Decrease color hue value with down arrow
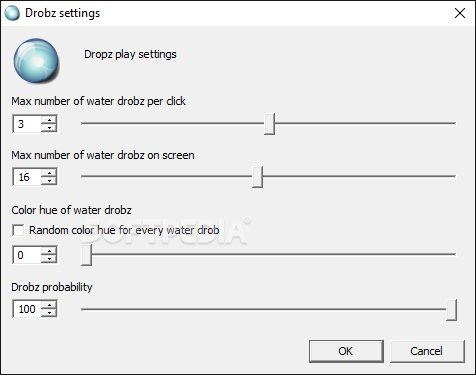 [x=49, y=259]
